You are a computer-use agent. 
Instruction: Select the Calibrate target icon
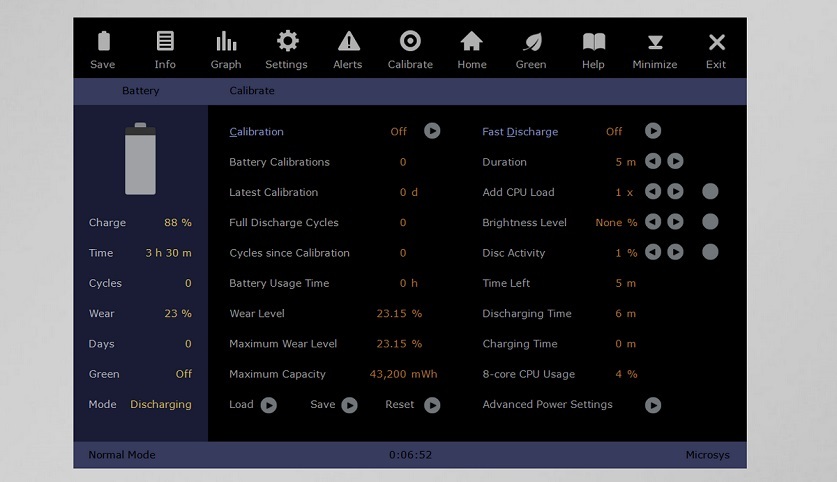[x=410, y=41]
